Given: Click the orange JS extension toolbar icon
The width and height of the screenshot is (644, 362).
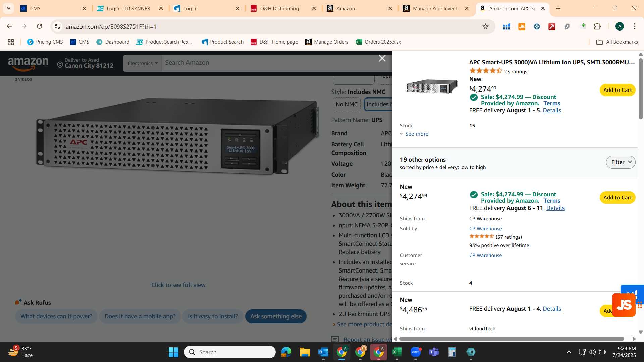Looking at the screenshot, I should [522, 26].
